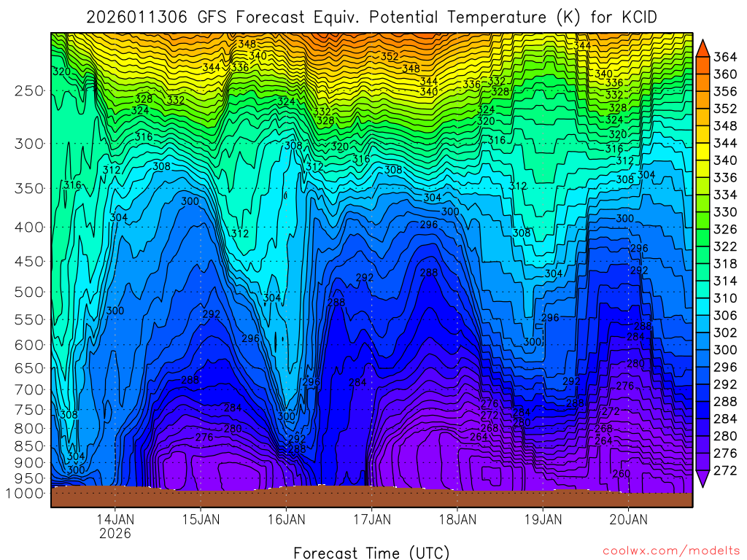Screen dimensions: 747x560
Task: Click the chart title mentioning GFS Forecast for KCID
Action: pyautogui.click(x=371, y=17)
